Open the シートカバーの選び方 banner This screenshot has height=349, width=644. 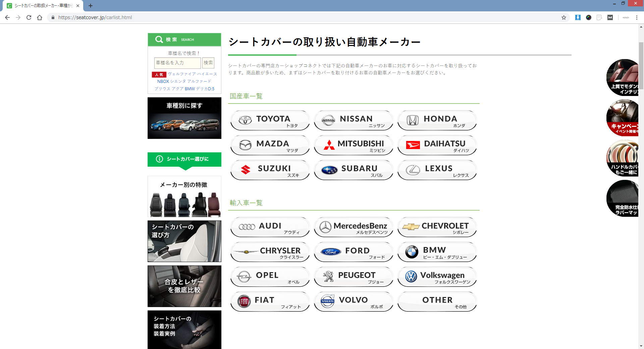[184, 241]
